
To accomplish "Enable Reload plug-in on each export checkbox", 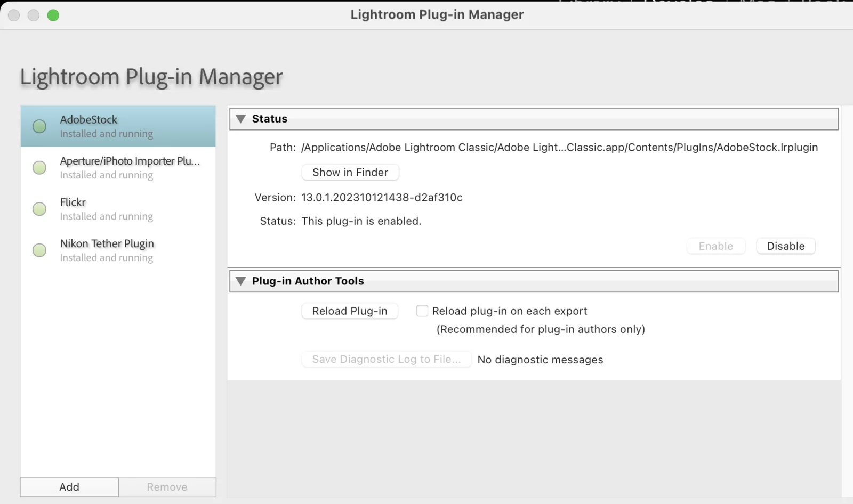I will coord(422,311).
